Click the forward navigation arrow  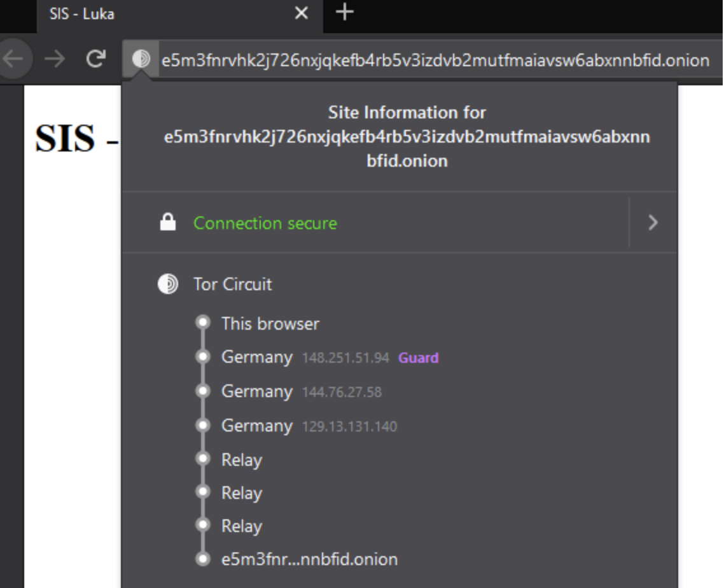55,59
